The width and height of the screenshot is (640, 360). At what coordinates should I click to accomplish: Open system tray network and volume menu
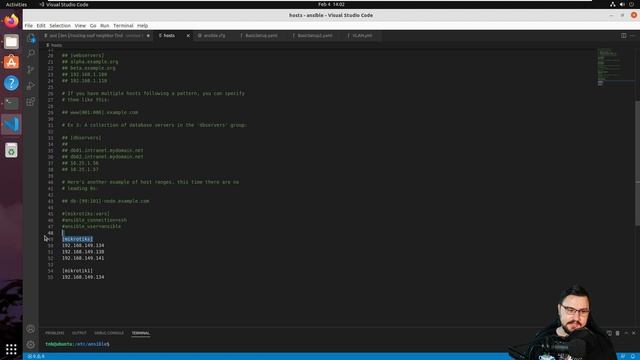[622, 4]
